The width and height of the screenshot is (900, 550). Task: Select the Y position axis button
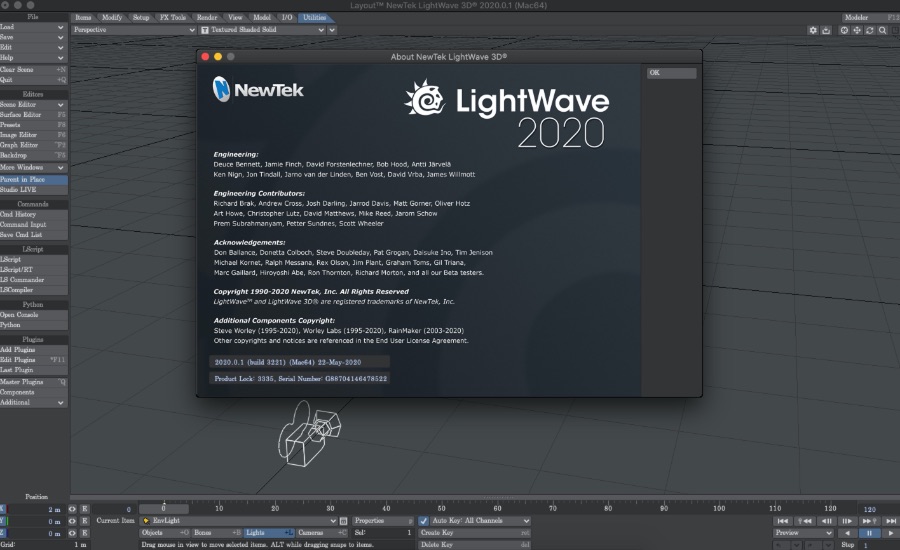coord(3,521)
